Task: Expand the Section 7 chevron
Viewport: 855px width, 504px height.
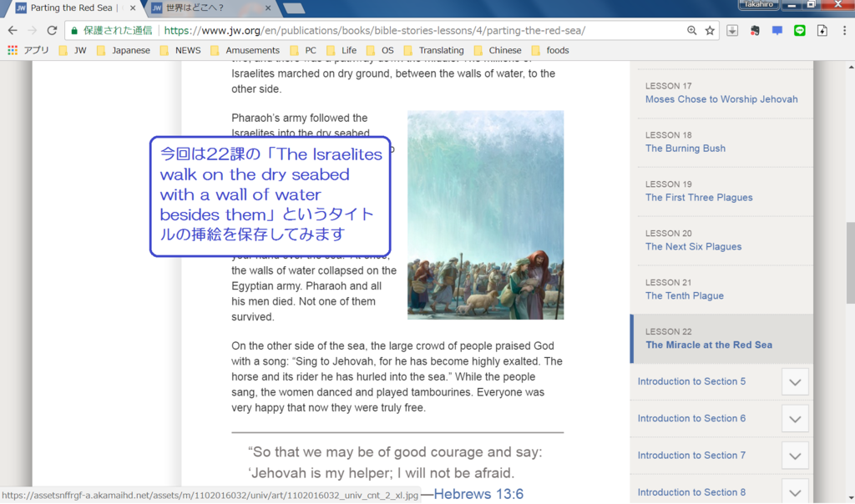Action: (795, 456)
